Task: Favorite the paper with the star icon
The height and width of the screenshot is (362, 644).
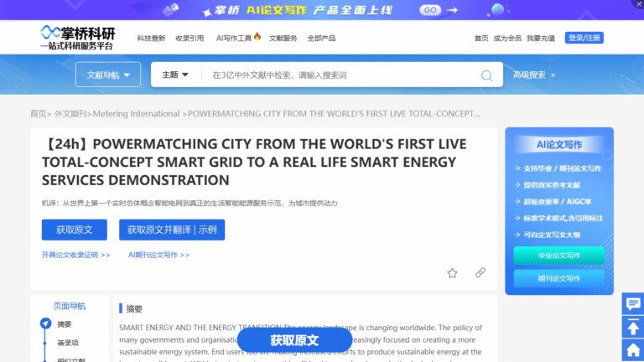Action: click(x=453, y=272)
